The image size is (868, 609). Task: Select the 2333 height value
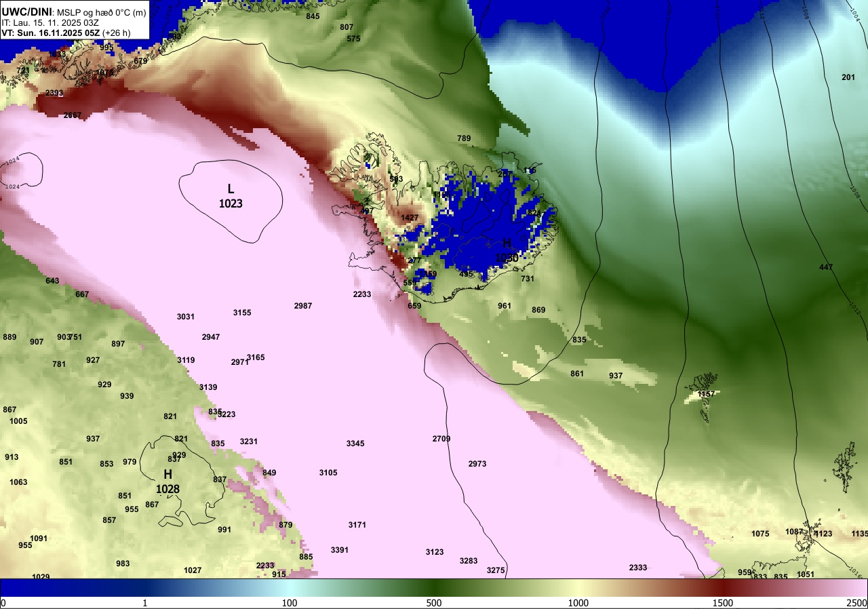[x=638, y=568]
